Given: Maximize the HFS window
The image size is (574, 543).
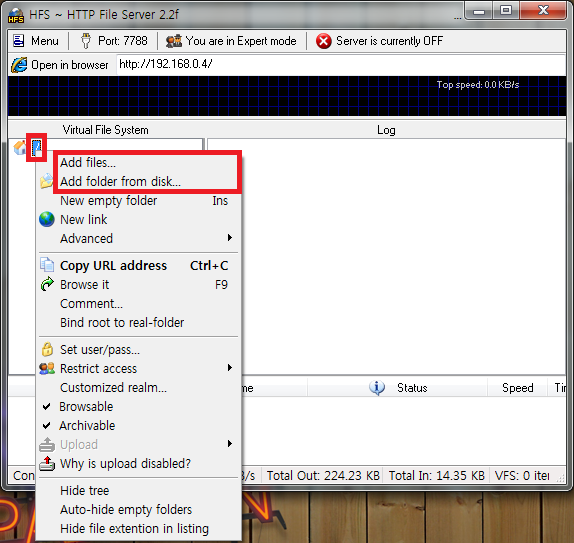Looking at the screenshot, I should (x=506, y=11).
